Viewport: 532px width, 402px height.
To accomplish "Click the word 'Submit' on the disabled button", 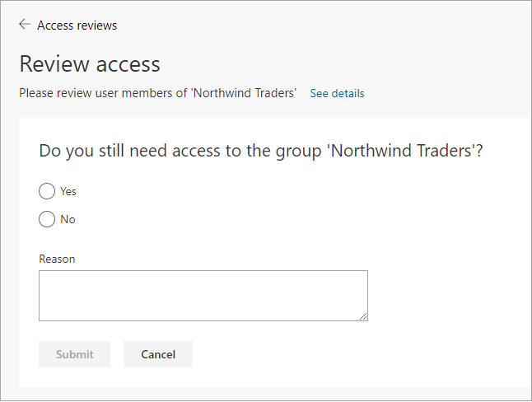I will coord(74,354).
